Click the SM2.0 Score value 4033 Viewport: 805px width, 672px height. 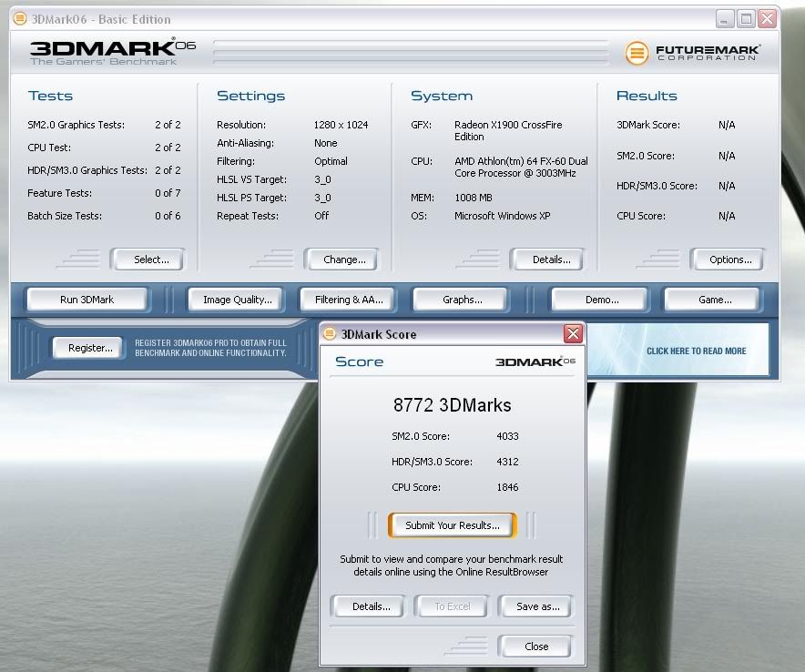[507, 436]
